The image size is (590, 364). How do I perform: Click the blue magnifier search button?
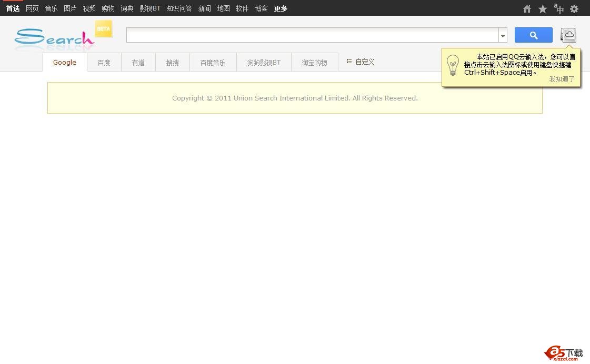click(533, 35)
